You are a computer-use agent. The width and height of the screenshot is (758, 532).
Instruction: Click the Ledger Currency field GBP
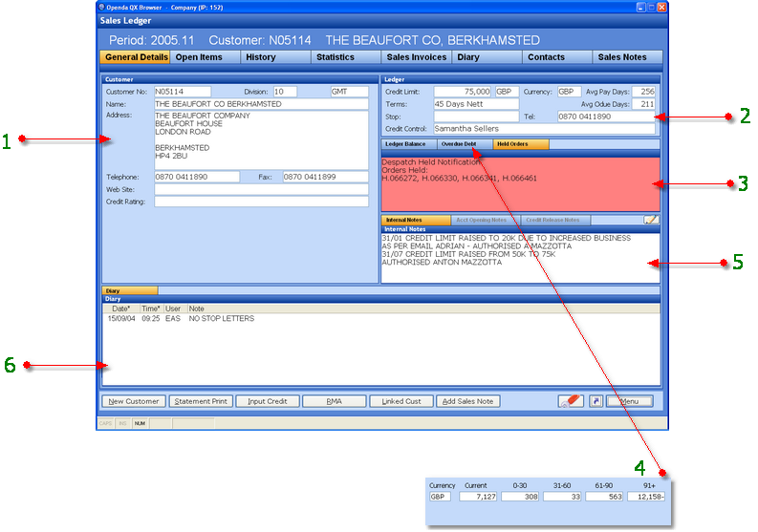click(569, 92)
